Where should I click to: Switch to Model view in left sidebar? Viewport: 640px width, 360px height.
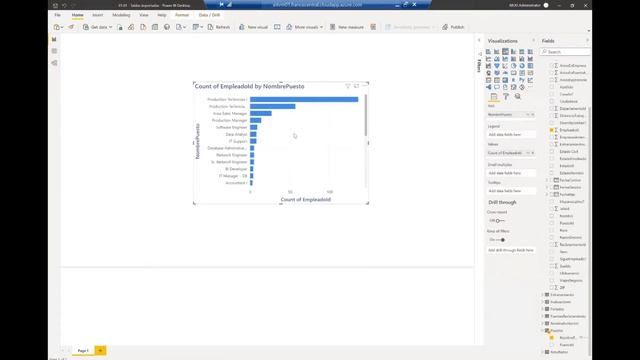[x=54, y=63]
